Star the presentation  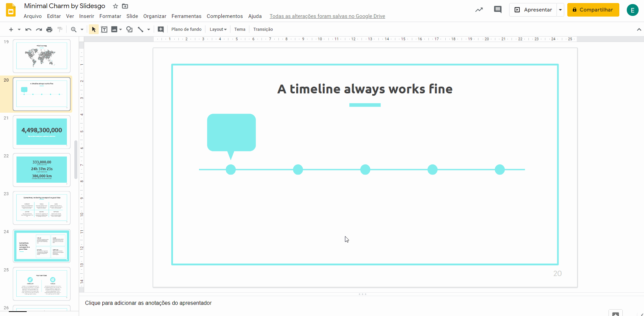coord(116,6)
